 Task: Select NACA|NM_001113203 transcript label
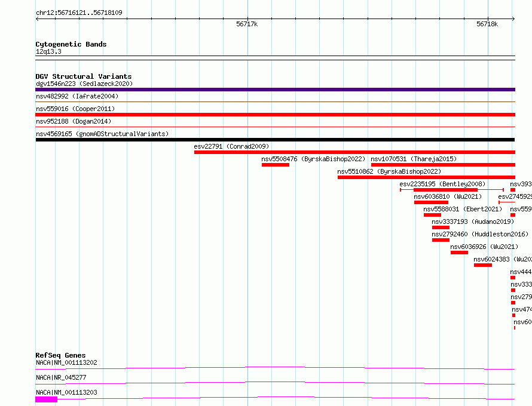tap(66, 392)
